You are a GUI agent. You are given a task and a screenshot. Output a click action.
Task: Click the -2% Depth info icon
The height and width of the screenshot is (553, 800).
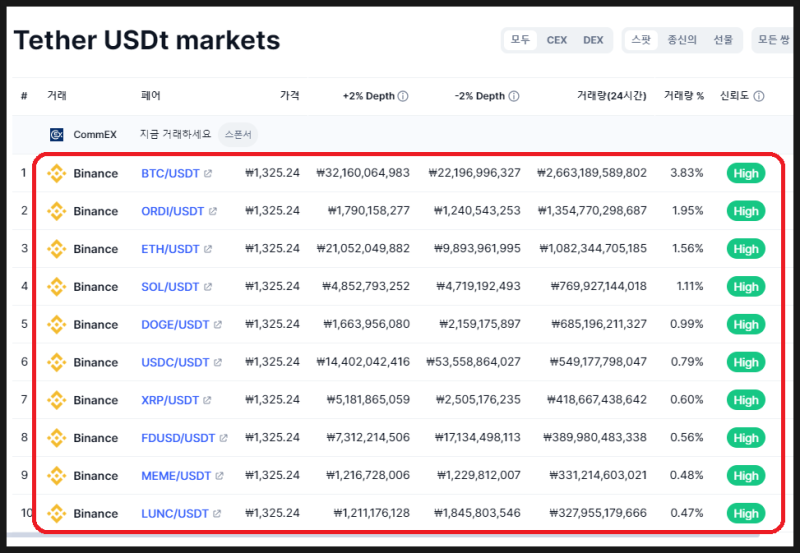514,96
